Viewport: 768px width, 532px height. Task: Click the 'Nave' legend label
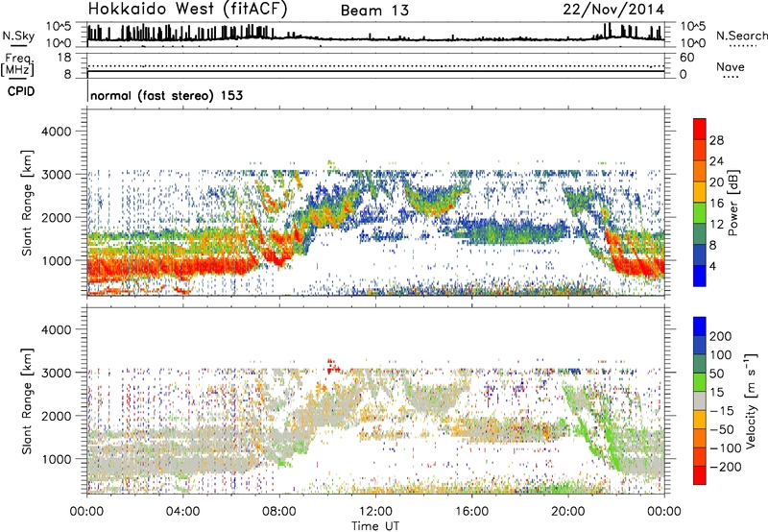click(731, 67)
